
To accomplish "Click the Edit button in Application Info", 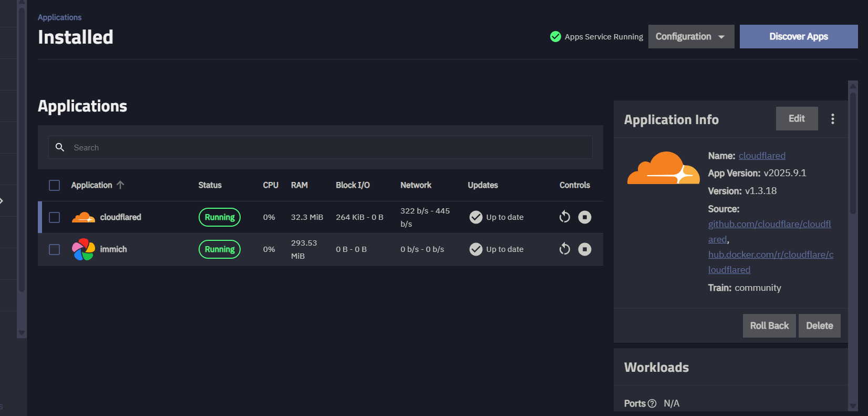I will 797,119.
